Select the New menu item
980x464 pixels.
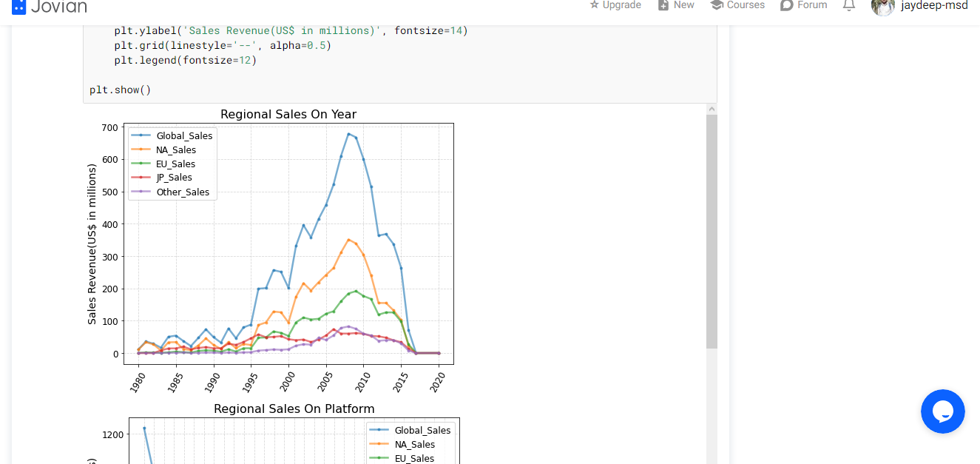pyautogui.click(x=684, y=4)
